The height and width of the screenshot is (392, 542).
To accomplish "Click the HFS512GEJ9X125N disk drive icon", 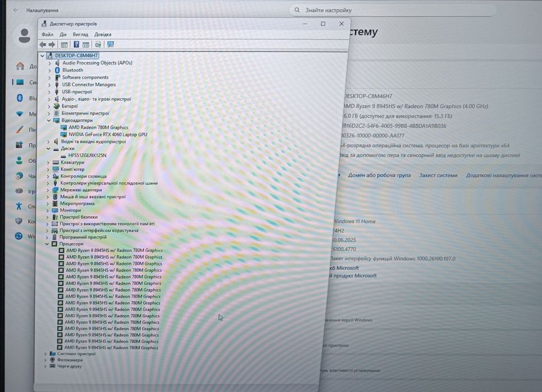I will [x=63, y=155].
